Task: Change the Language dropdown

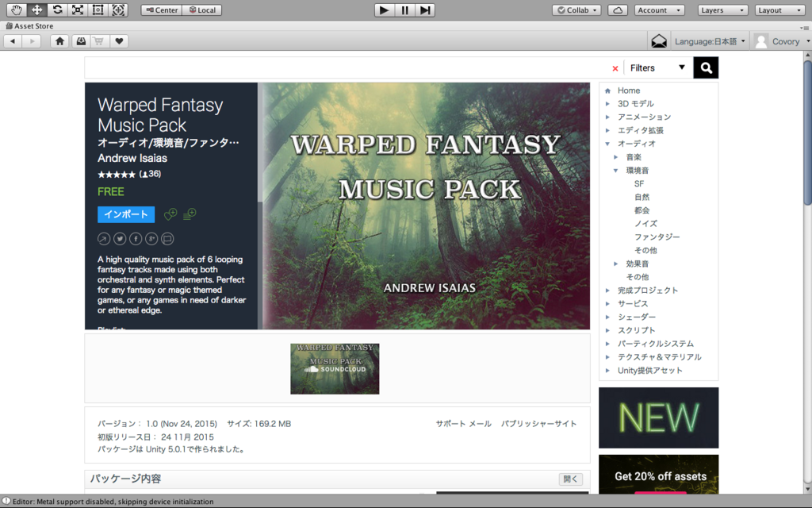Action: pyautogui.click(x=710, y=41)
